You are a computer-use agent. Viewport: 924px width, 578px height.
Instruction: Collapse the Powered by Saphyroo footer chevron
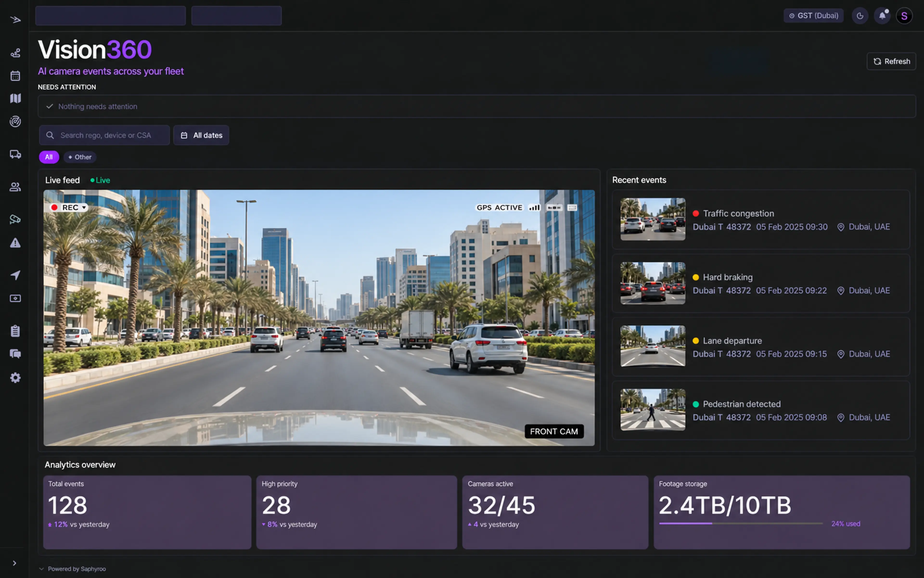pos(41,569)
